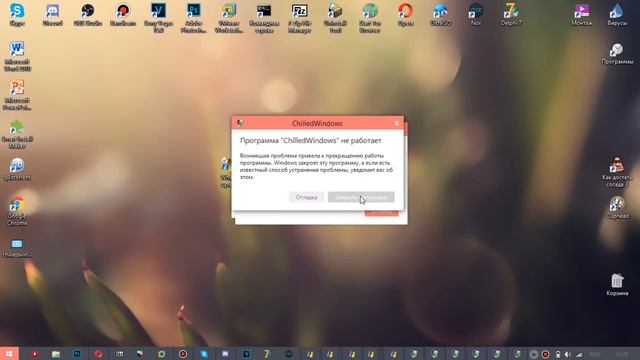The width and height of the screenshot is (640, 360).
Task: Open Как достать соседа game shortcut
Action: click(x=617, y=171)
